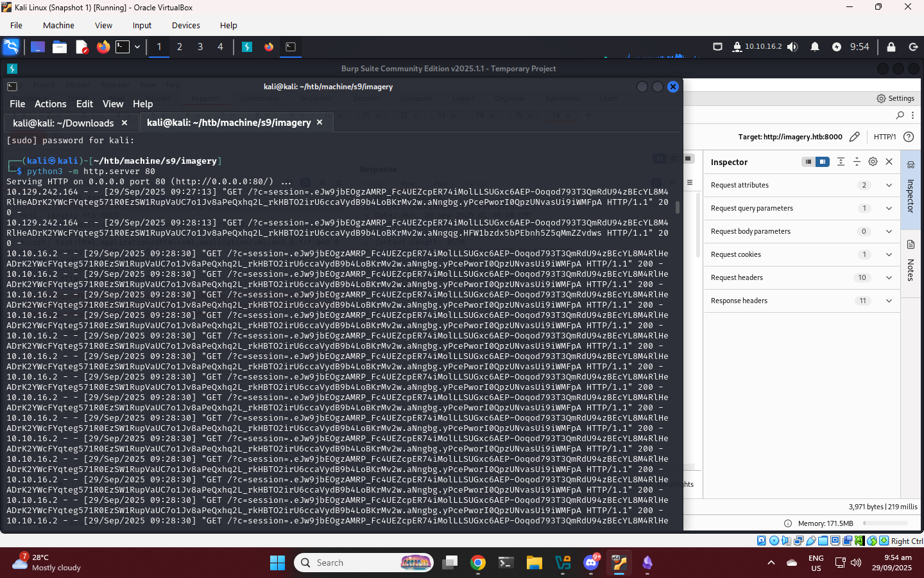Click the Kali dragon applications menu icon

tap(11, 47)
